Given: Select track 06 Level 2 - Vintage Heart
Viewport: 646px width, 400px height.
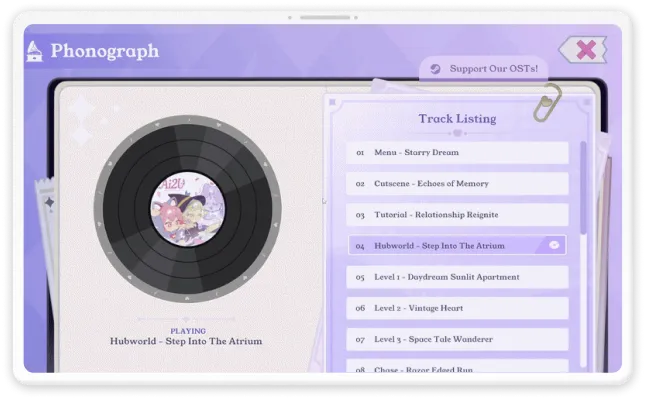Looking at the screenshot, I should click(457, 308).
